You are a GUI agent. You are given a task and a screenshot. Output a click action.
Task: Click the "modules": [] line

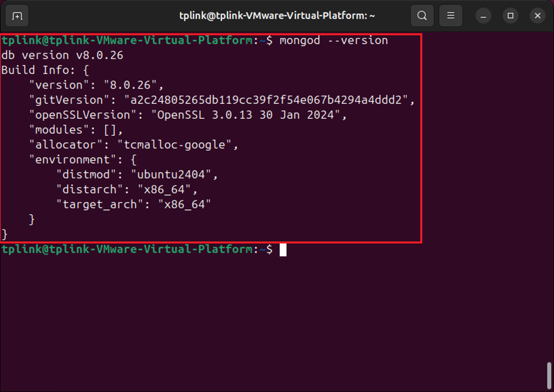point(76,130)
